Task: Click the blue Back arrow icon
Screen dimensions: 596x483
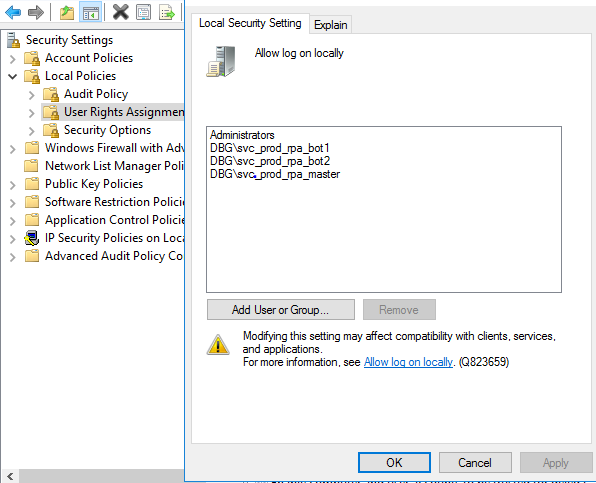Action: click(13, 12)
